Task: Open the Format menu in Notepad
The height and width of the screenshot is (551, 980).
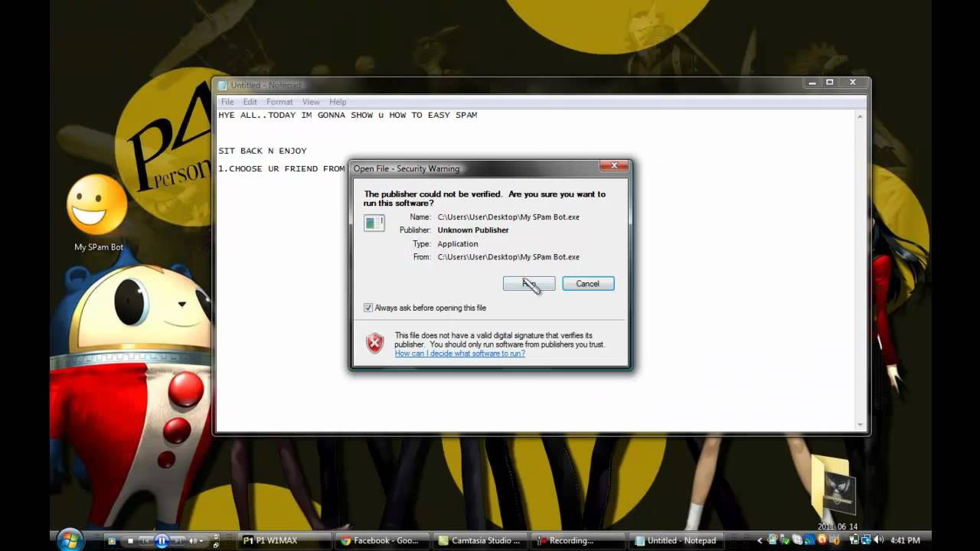Action: click(279, 102)
